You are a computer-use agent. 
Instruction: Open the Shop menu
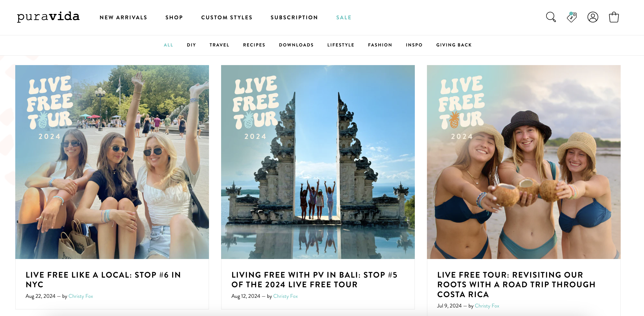174,18
